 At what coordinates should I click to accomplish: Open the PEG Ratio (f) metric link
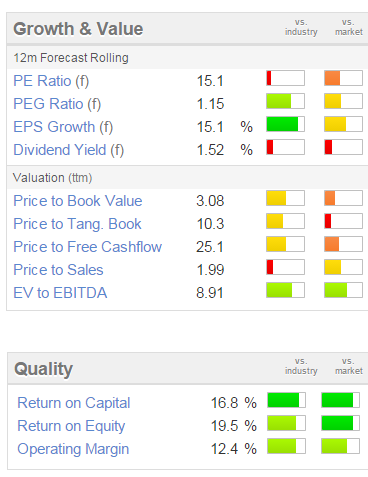[57, 104]
